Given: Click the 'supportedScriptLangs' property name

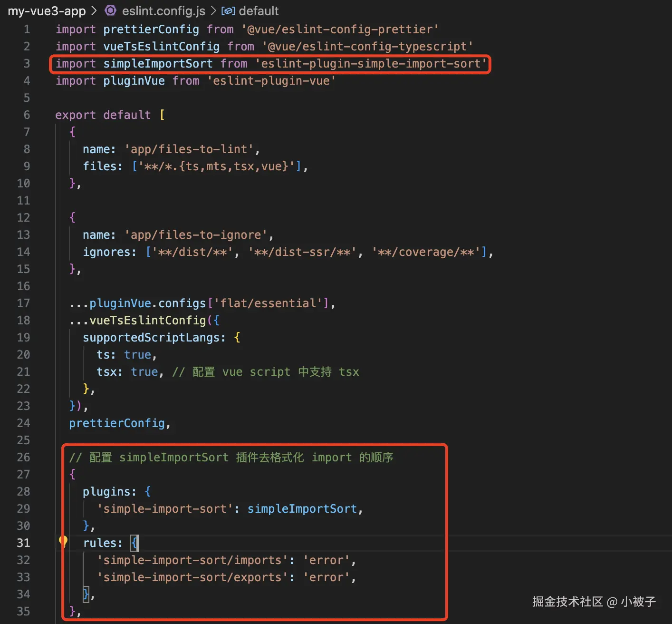Looking at the screenshot, I should [x=151, y=338].
